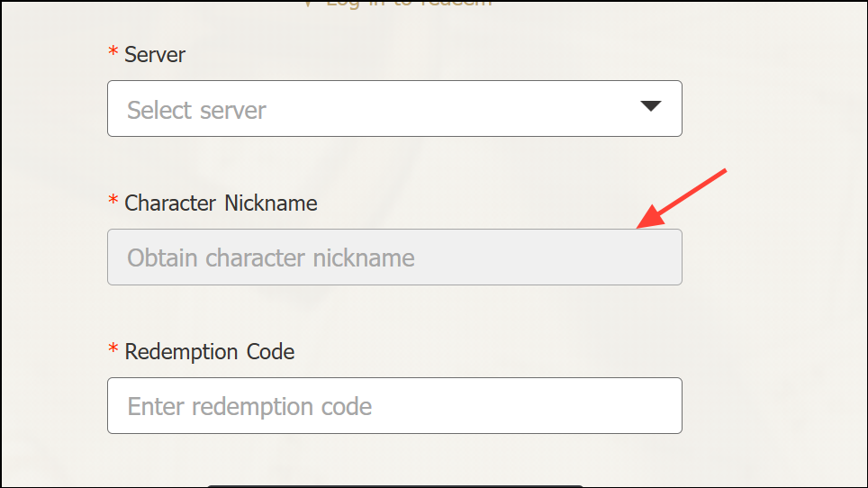Image resolution: width=868 pixels, height=488 pixels.
Task: Click the tail end of the red arrow
Action: (723, 171)
